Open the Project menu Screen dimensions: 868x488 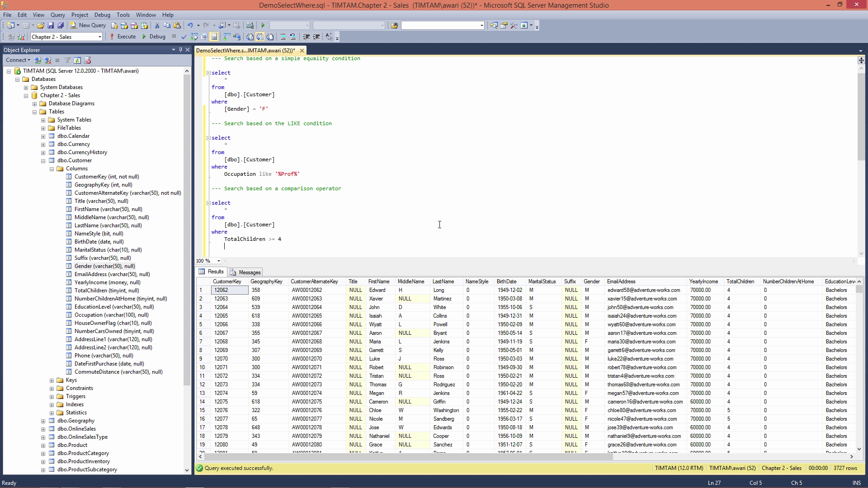coord(80,15)
